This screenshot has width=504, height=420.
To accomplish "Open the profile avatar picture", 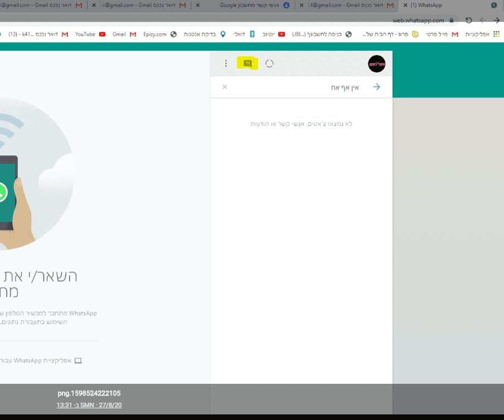I will click(377, 64).
